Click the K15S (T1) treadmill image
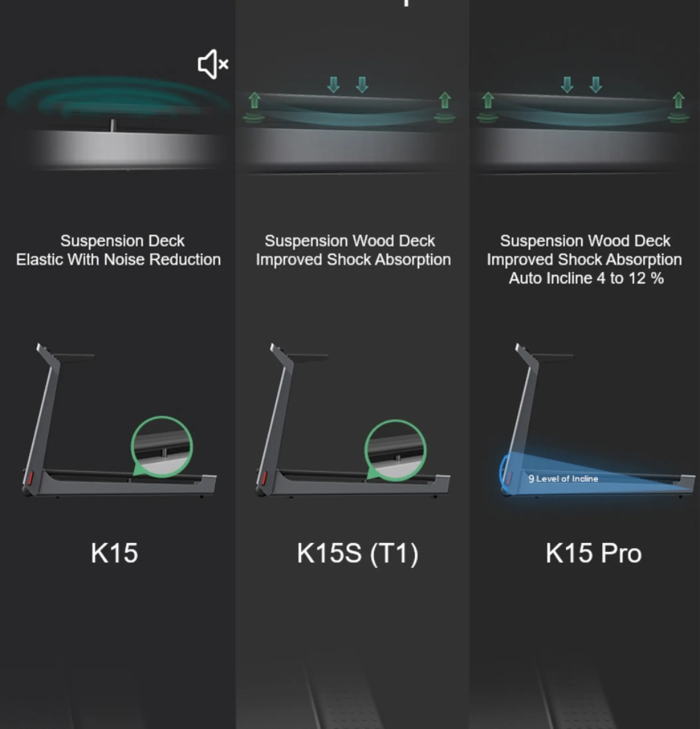Viewport: 700px width, 729px height. click(353, 420)
